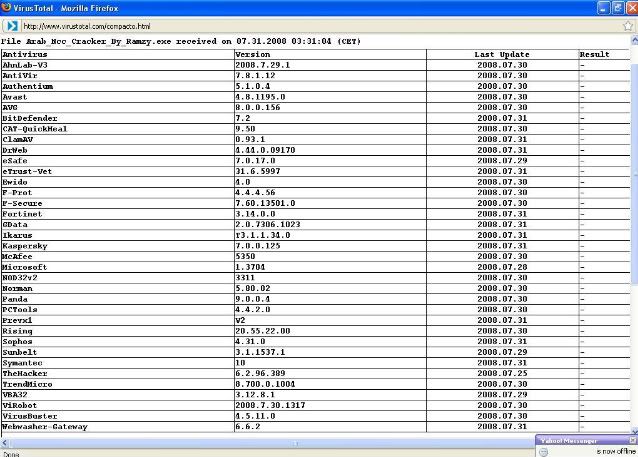The width and height of the screenshot is (638, 457).
Task: Select the AntiVir row name
Action: tap(20, 76)
